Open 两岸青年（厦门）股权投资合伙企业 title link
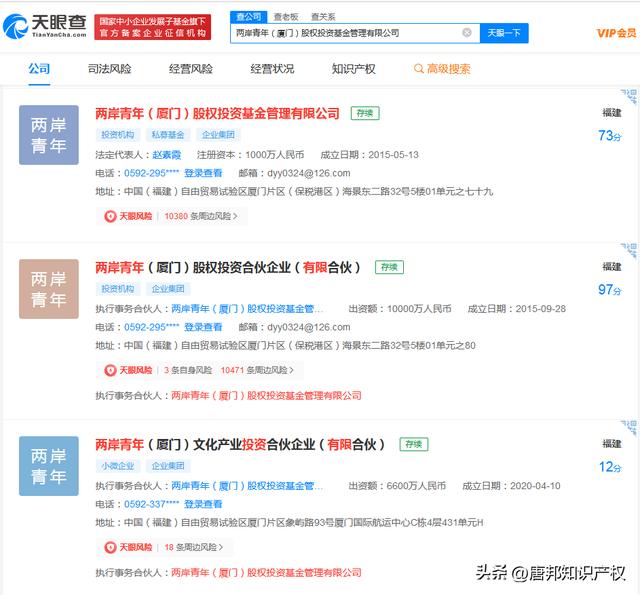Screen dimensions: 640x595 [227, 267]
